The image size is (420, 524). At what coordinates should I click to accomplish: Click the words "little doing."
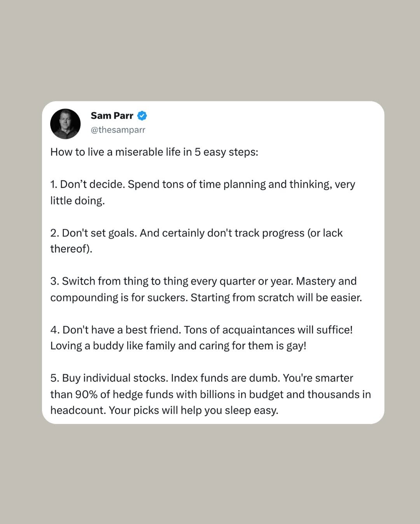[x=77, y=200]
